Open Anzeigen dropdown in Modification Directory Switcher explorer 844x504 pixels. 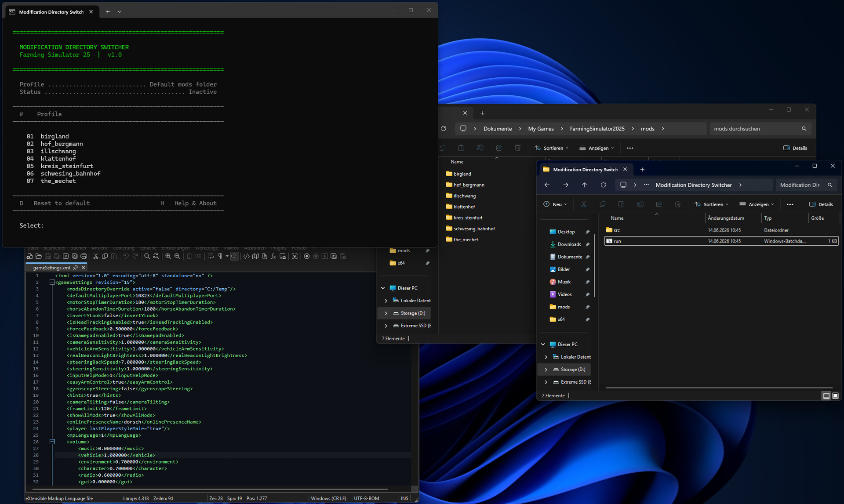pos(757,204)
